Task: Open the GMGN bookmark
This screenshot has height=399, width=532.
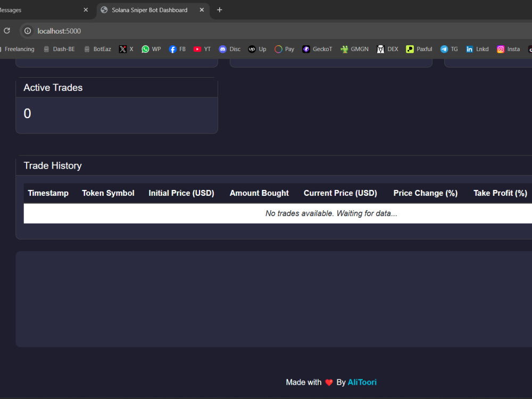Action: tap(354, 49)
